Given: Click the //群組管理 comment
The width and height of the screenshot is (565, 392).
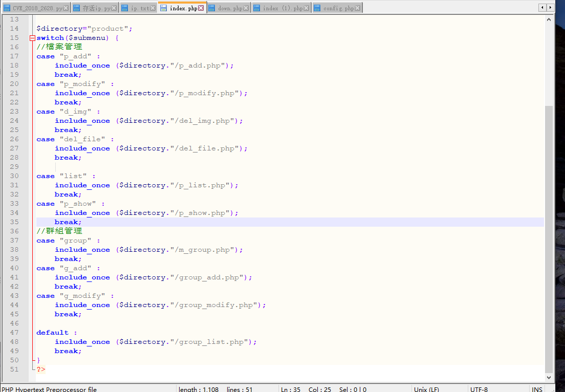Looking at the screenshot, I should click(59, 231).
